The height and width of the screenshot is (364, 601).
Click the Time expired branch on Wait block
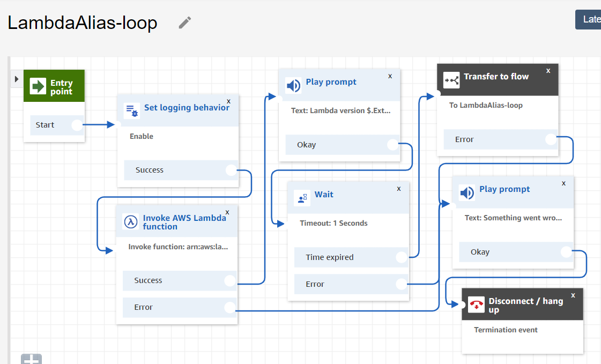click(x=351, y=257)
